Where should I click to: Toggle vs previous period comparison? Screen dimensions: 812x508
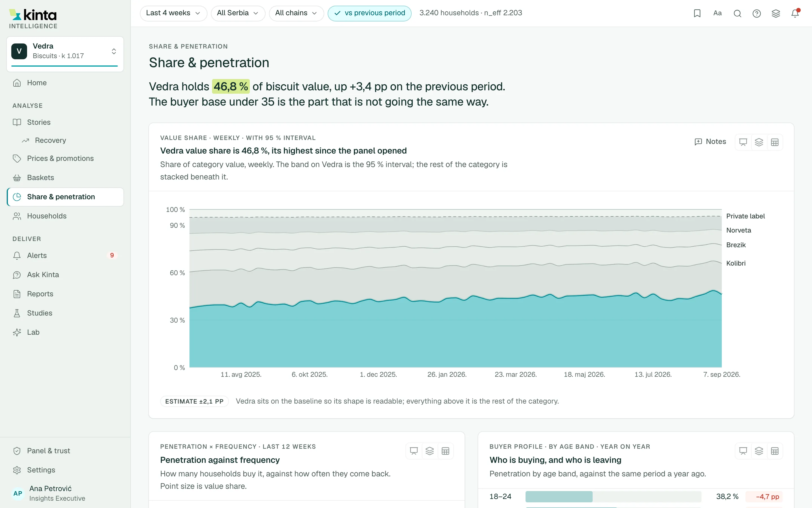(369, 13)
